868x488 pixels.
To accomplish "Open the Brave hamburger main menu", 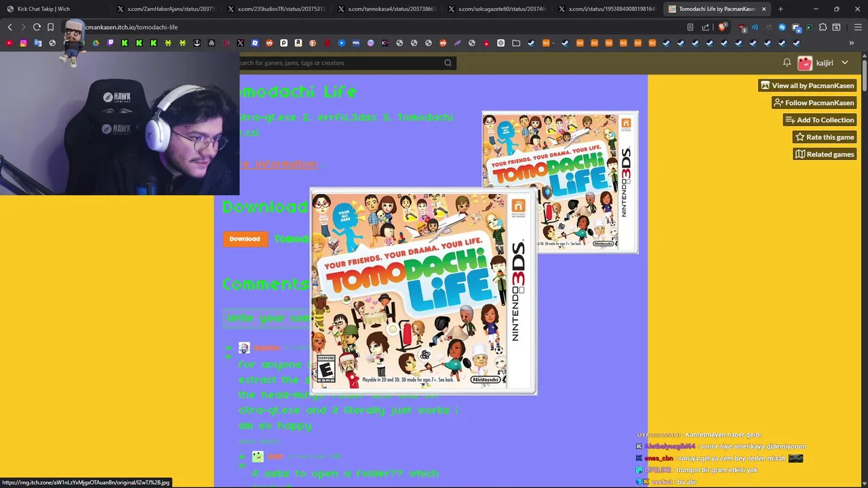I will (858, 27).
